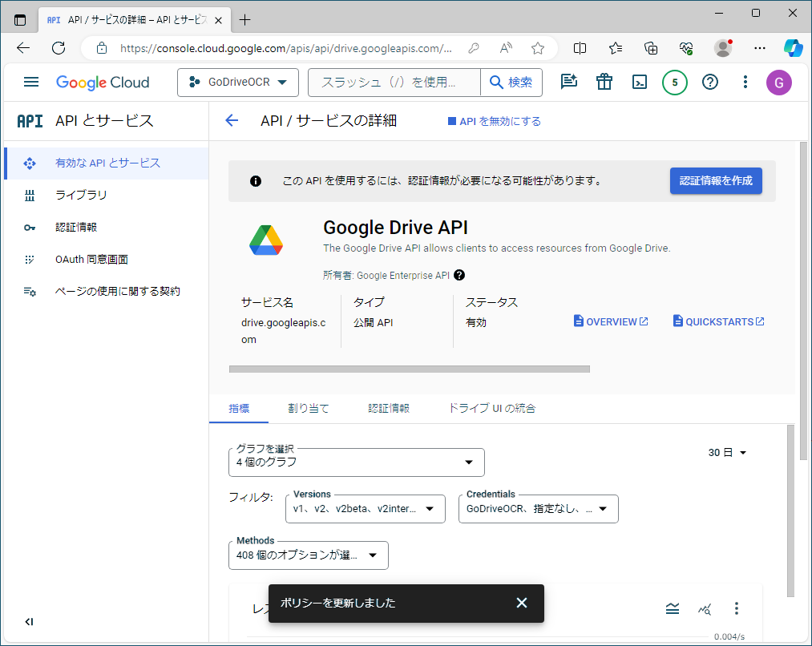Click the password key icon in address bar

pos(473,48)
